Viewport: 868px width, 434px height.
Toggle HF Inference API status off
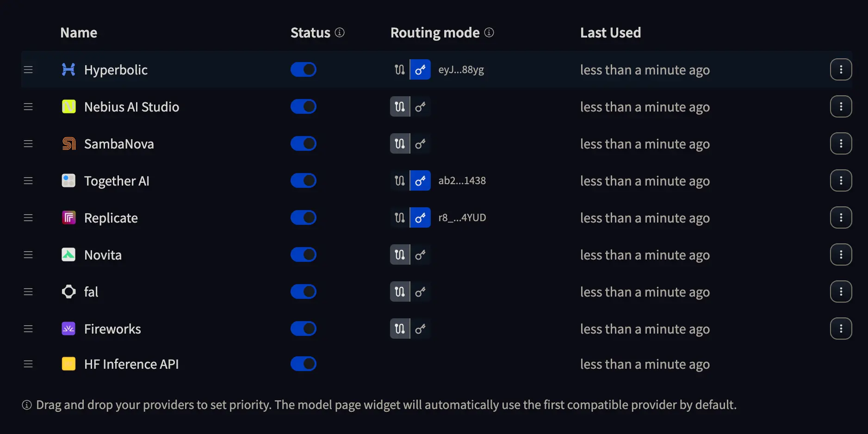[304, 364]
